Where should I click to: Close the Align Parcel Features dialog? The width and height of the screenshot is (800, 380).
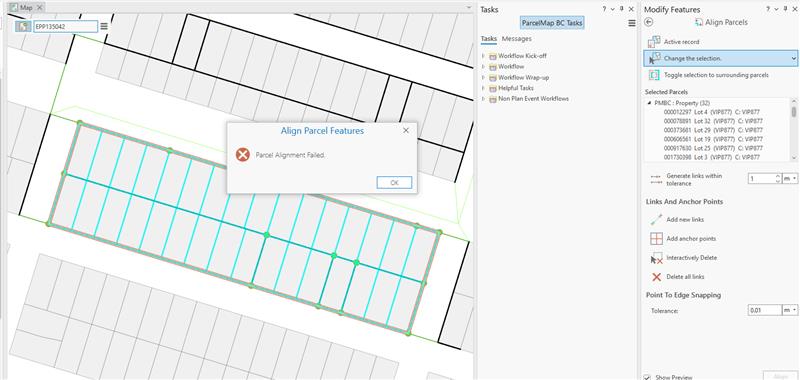pyautogui.click(x=406, y=131)
